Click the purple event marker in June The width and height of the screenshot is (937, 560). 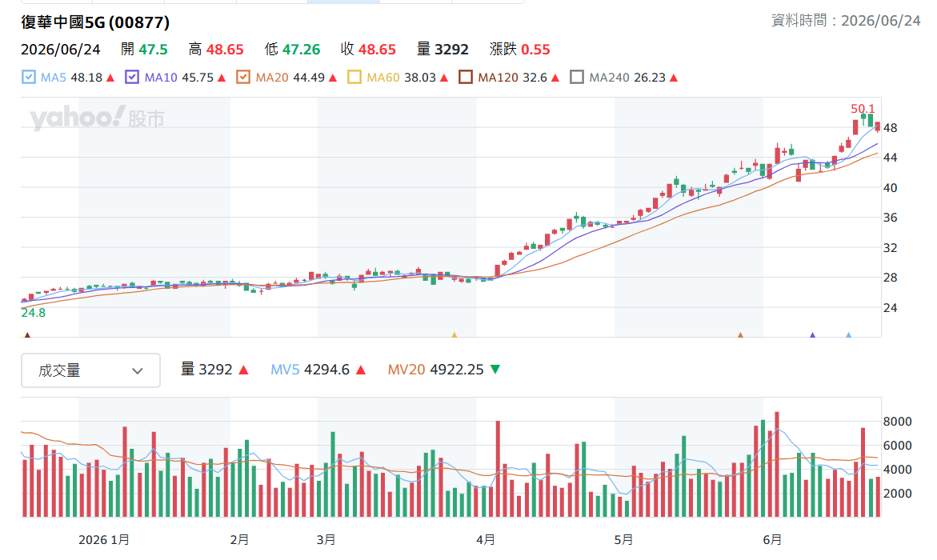tap(812, 334)
